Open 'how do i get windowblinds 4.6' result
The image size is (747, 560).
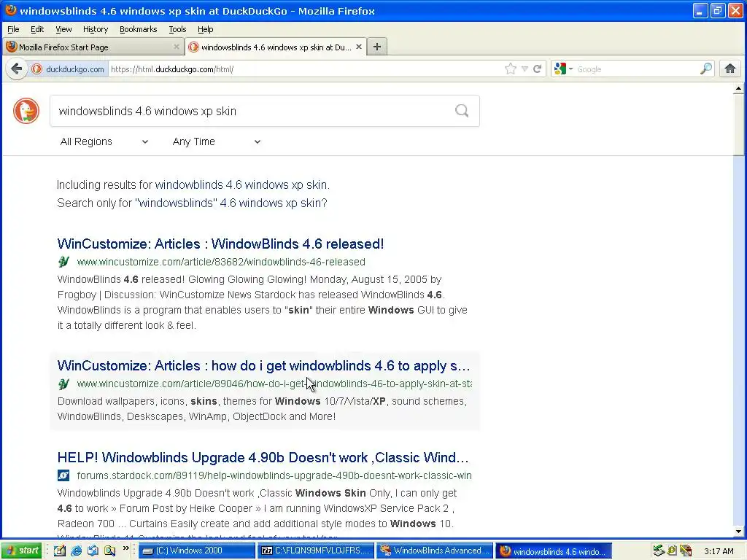(263, 366)
